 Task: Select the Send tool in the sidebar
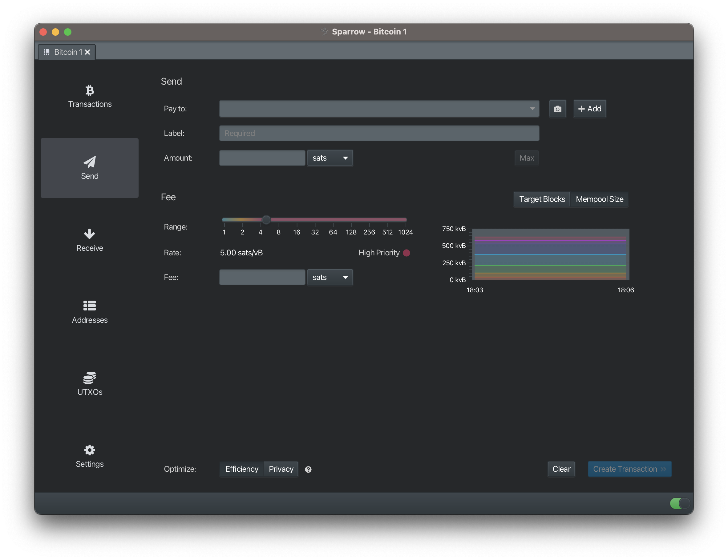[x=89, y=168]
